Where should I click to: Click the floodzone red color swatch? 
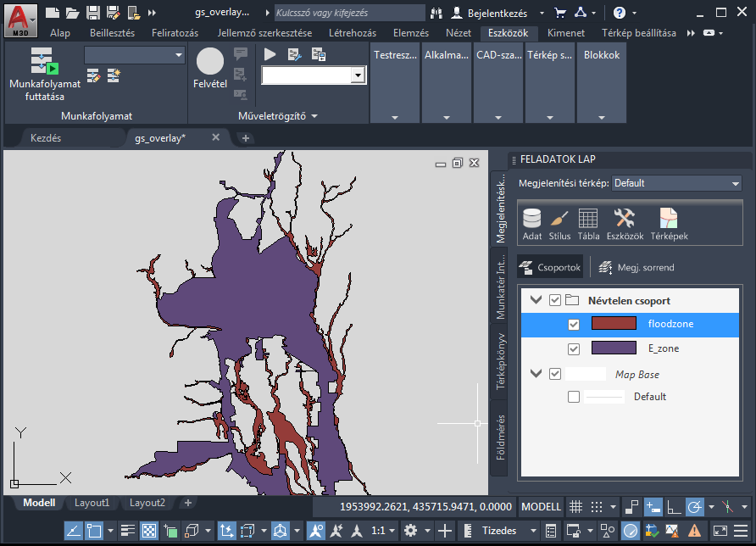[x=614, y=324]
